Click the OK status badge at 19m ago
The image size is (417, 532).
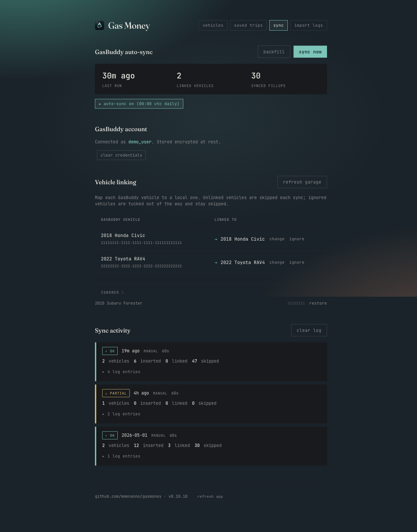(110, 351)
